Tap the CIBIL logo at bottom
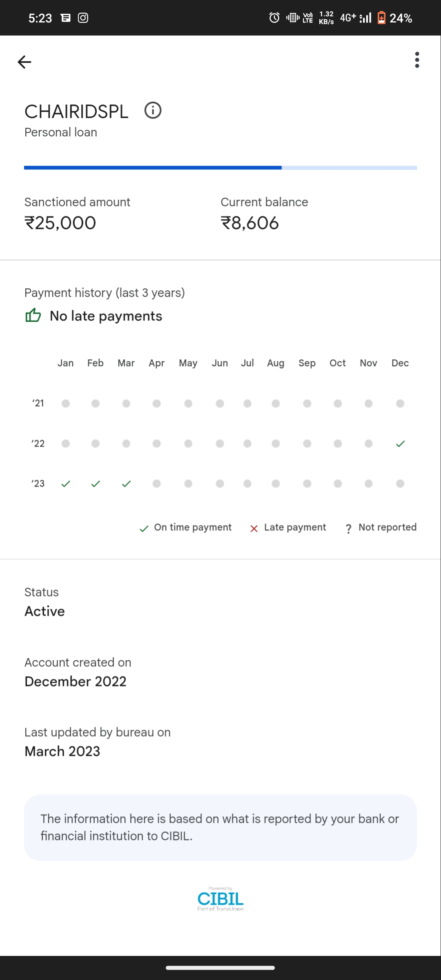Screen dimensions: 441x980 click(220, 899)
